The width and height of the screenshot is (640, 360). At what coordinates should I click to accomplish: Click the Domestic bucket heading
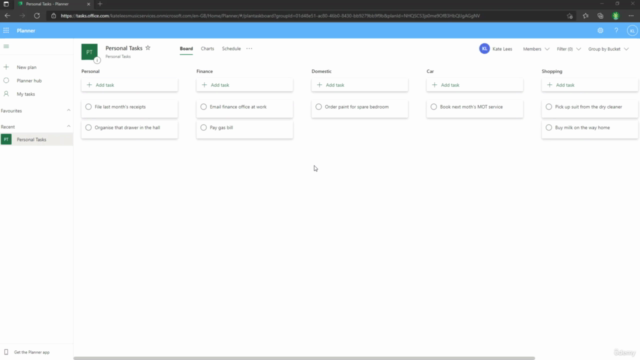click(321, 71)
